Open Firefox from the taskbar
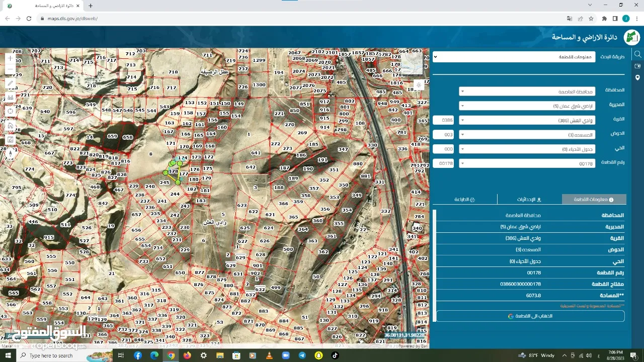The image size is (644, 362). [187, 355]
